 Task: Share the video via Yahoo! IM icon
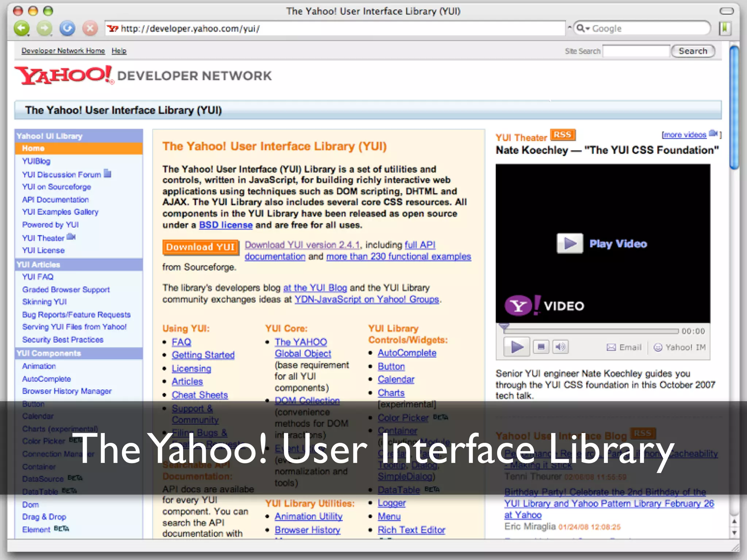680,347
